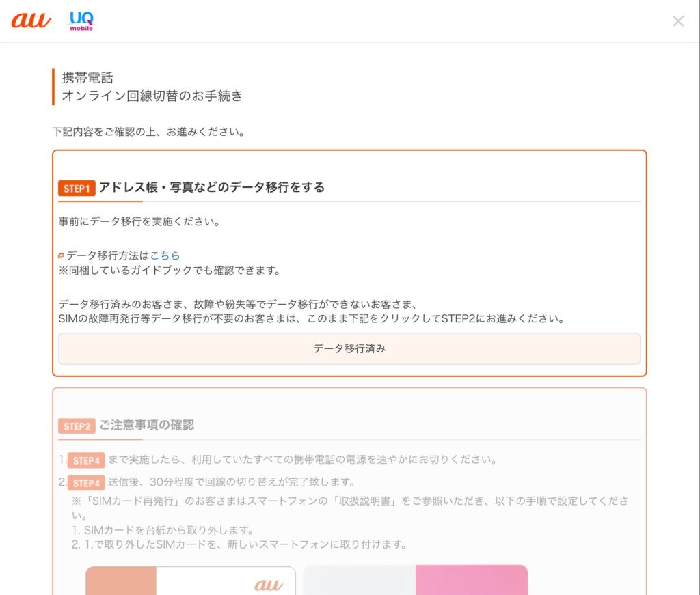Viewport: 700px width, 595px height.
Task: Click the au logo on SIM card image
Action: pos(268,585)
